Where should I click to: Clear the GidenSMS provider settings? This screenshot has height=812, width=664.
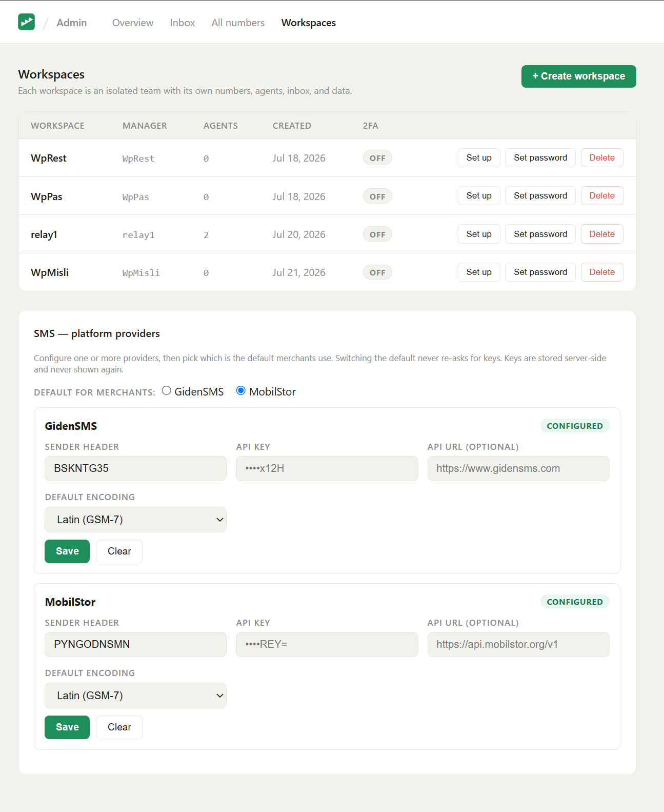(x=119, y=551)
